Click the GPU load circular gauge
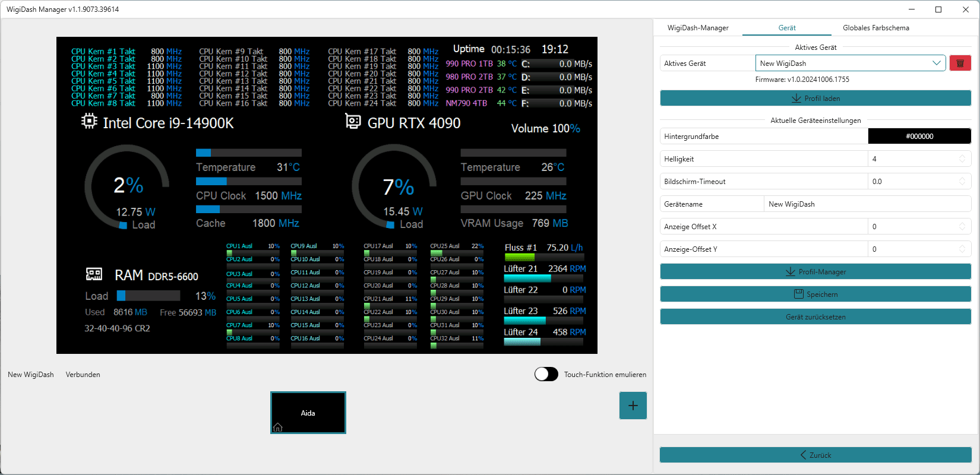This screenshot has height=475, width=980. (x=394, y=188)
